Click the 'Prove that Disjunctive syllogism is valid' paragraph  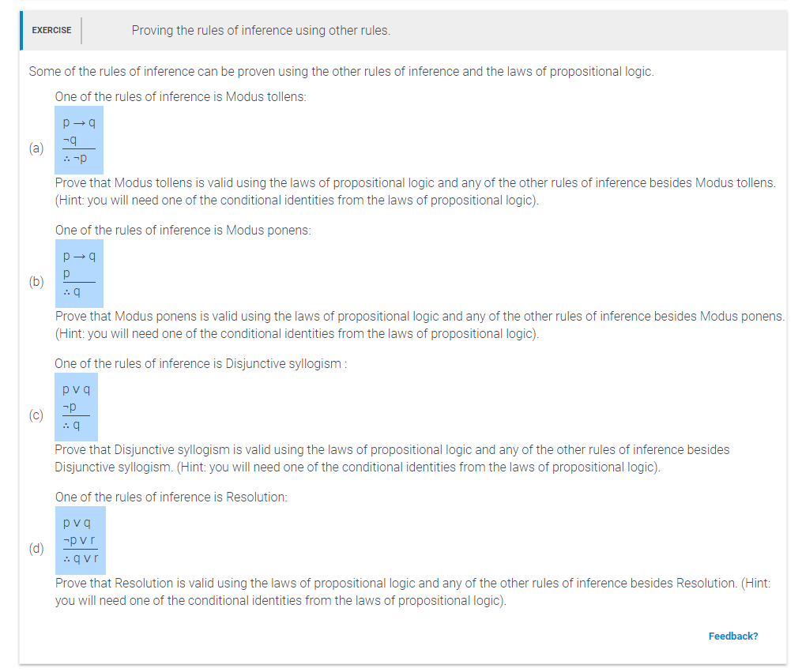[x=392, y=458]
